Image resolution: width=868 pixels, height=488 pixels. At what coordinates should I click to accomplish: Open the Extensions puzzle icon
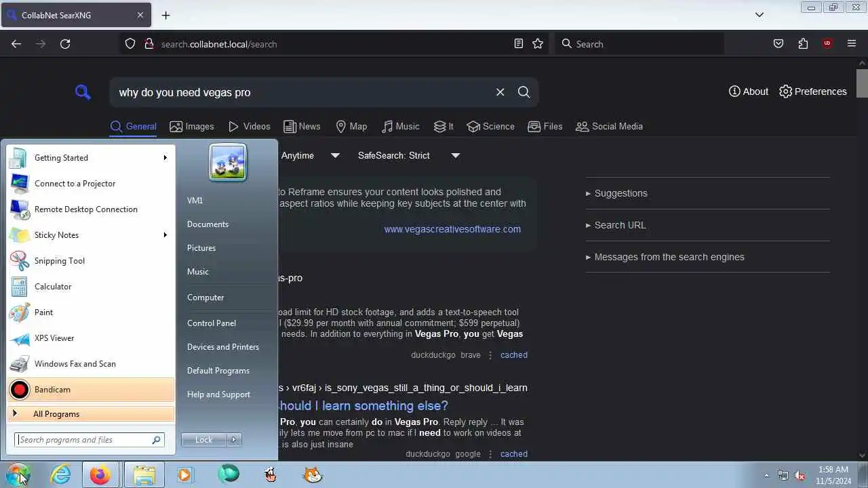point(803,43)
